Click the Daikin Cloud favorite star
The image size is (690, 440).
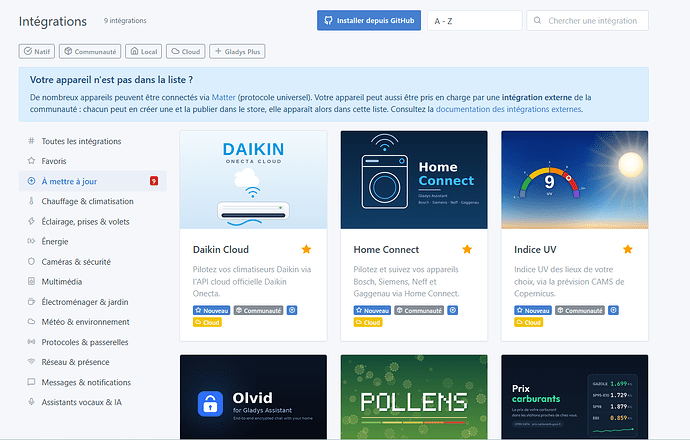(x=306, y=249)
